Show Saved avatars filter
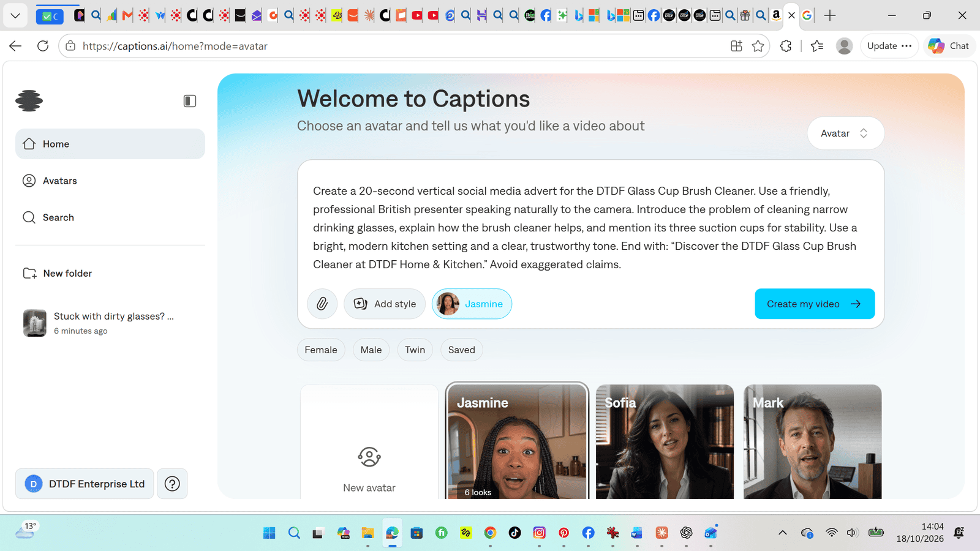 pyautogui.click(x=461, y=350)
